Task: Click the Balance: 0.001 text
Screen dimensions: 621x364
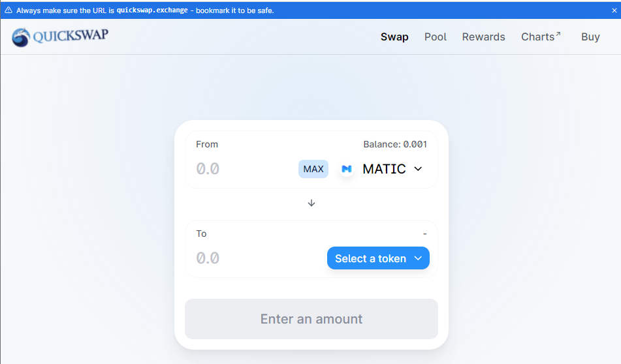Action: click(395, 144)
